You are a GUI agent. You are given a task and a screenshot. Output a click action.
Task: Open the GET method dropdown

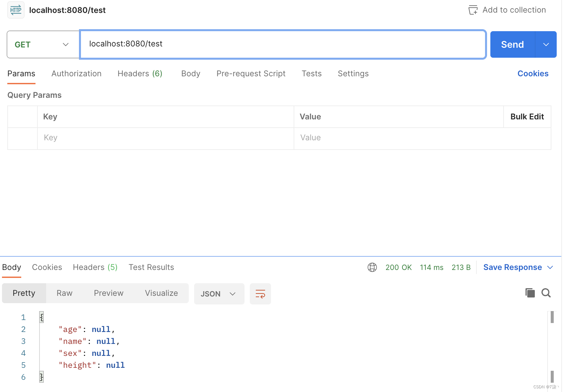(43, 44)
